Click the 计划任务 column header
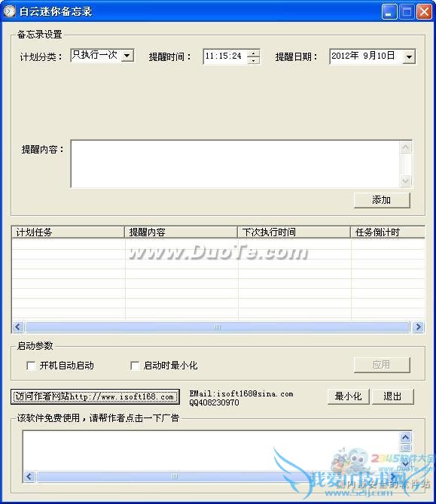436x504 pixels. click(x=69, y=232)
